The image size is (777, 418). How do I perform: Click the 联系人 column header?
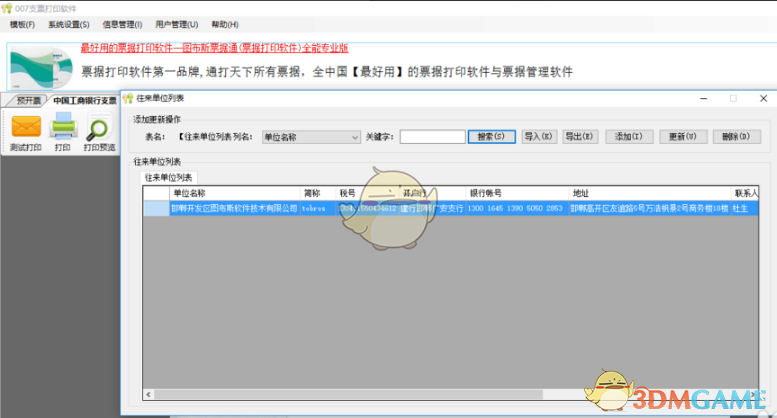pyautogui.click(x=744, y=193)
